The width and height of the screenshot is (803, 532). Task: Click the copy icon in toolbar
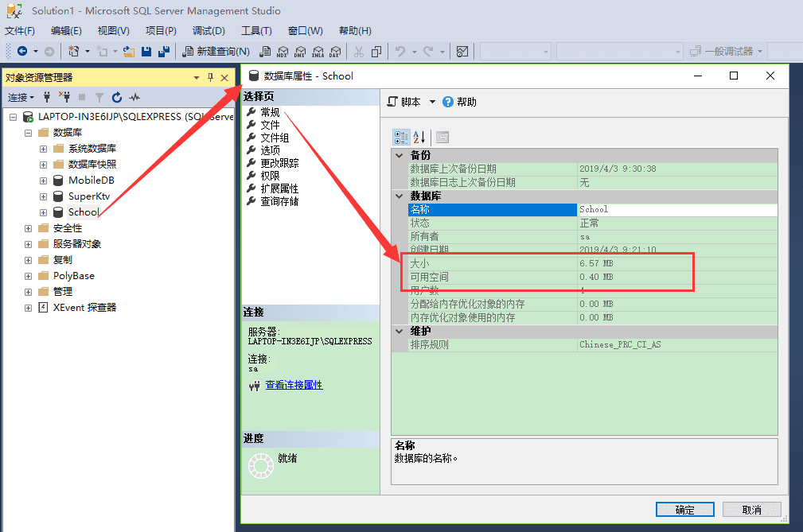coord(376,51)
